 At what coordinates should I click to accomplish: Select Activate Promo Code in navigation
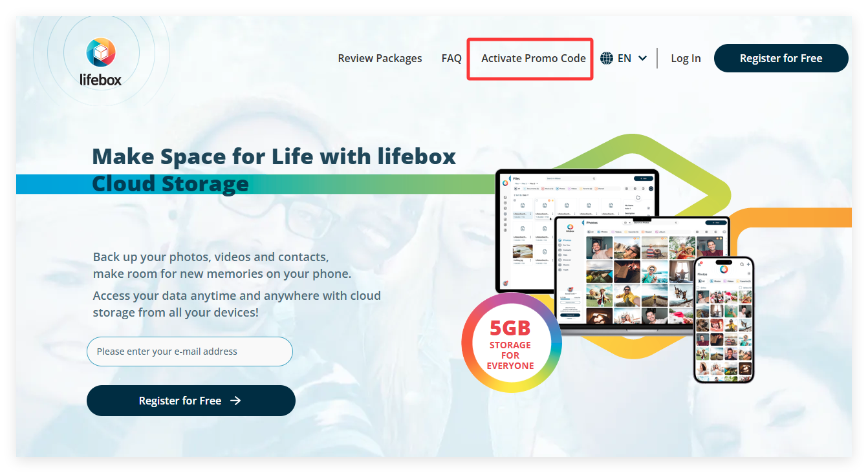tap(534, 58)
